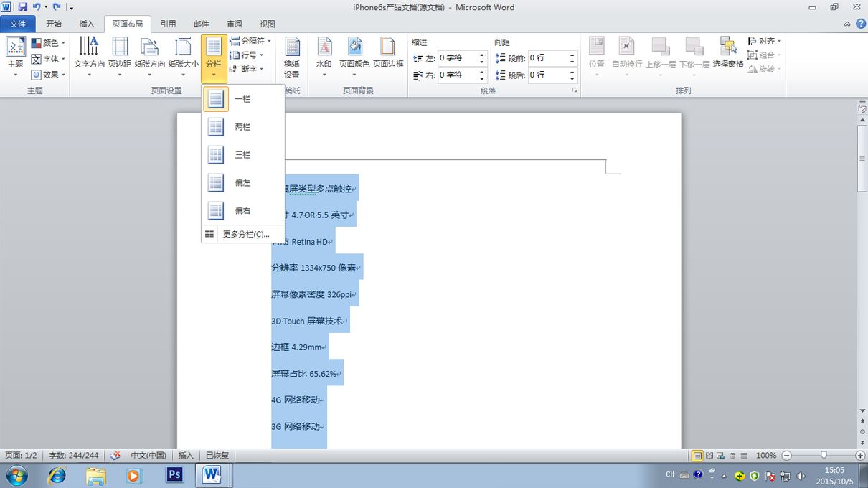Click the 中文(中国) language indicator
The height and width of the screenshot is (488, 868).
(x=148, y=456)
